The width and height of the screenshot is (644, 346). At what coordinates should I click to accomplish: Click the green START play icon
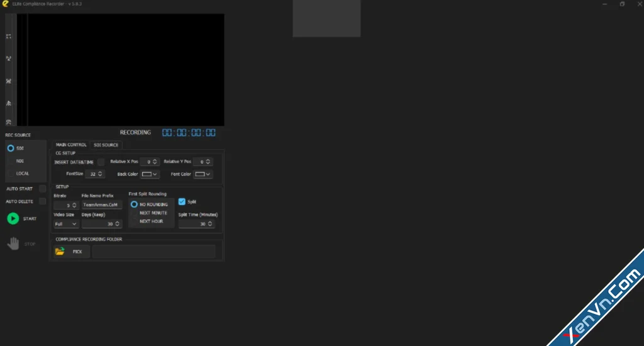tap(13, 219)
